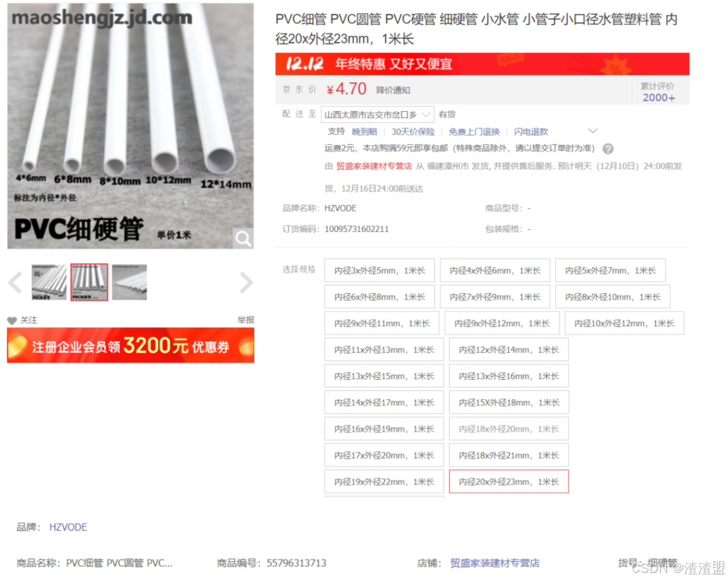Image resolution: width=728 pixels, height=581 pixels.
Task: Click order code 10095731602211
Action: (356, 229)
